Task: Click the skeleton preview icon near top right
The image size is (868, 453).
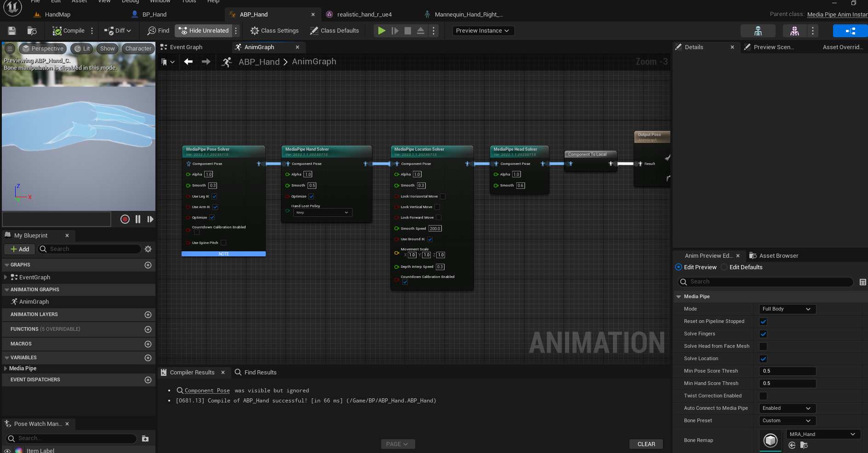Action: 758,30
